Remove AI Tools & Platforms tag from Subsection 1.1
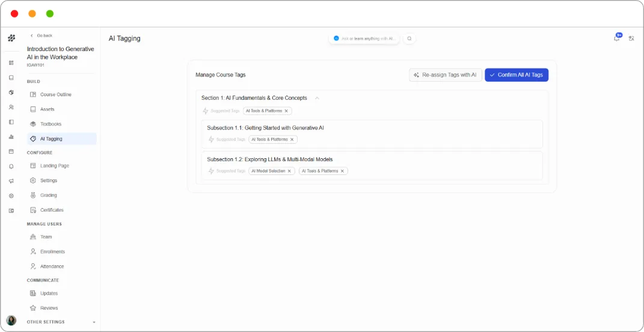 tap(292, 140)
